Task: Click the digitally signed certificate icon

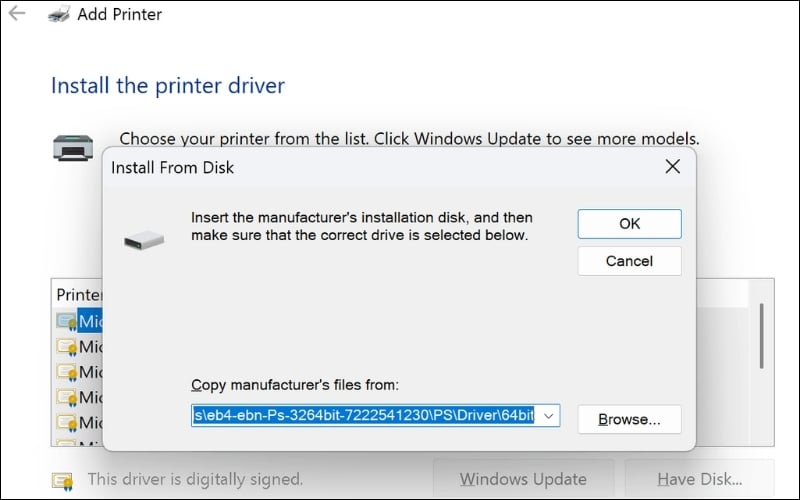Action: tap(62, 480)
